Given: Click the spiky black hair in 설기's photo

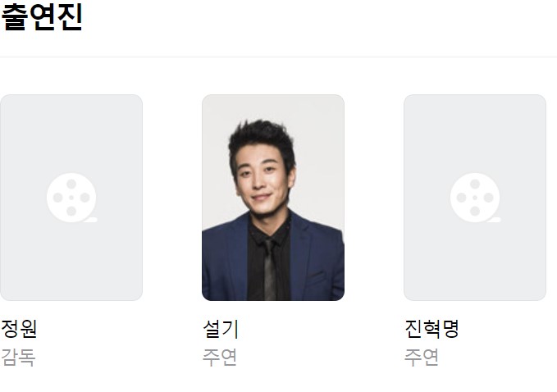Looking at the screenshot, I should pos(263,140).
